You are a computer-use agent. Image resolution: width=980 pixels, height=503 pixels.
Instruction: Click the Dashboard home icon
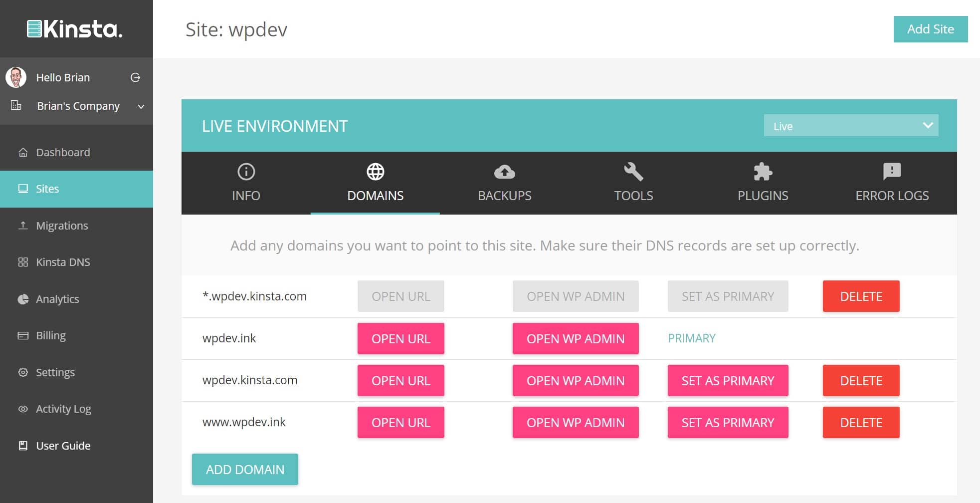click(23, 152)
